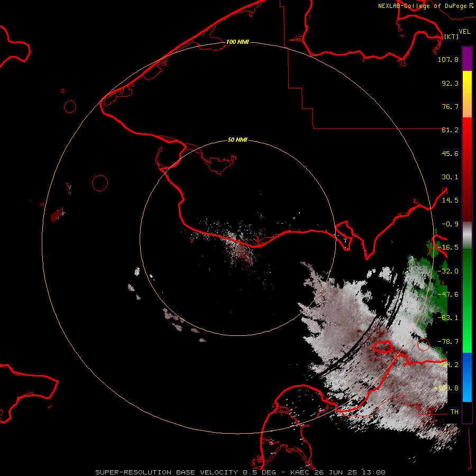Click the -63.1 velocity scale value
The image size is (476, 476).
click(448, 318)
